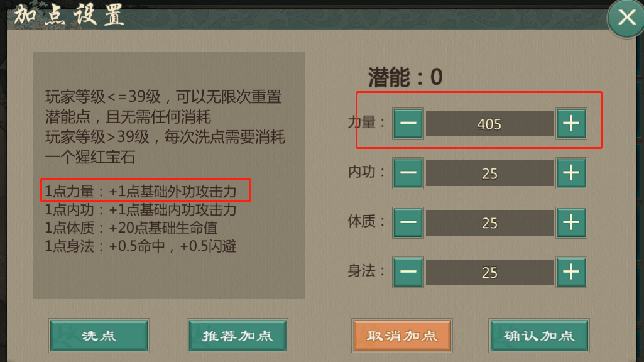Cancel allocation via 取消加点
Screen dimensions: 644x362
tap(401, 336)
